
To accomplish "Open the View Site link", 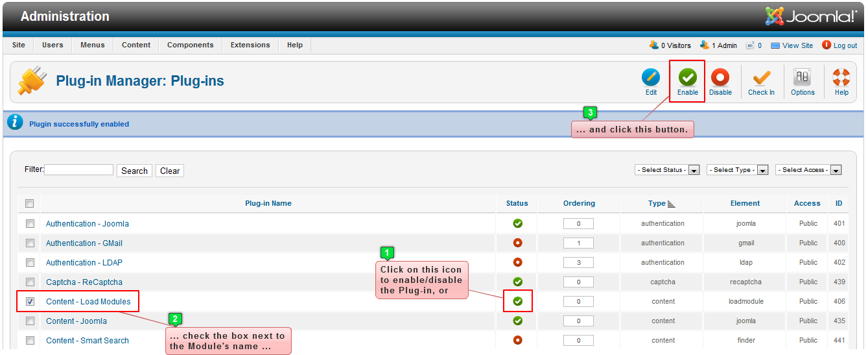I will [x=792, y=45].
